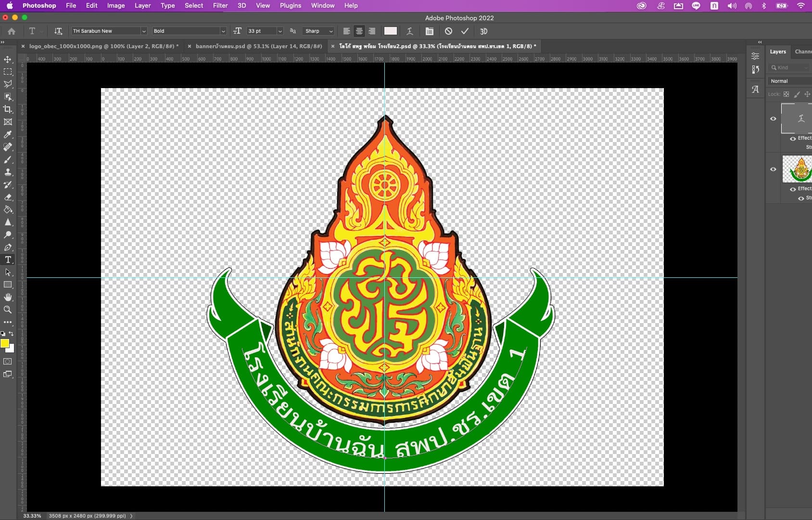Viewport: 812px width, 520px height.
Task: Lock transparent pixels of layer
Action: coord(786,94)
